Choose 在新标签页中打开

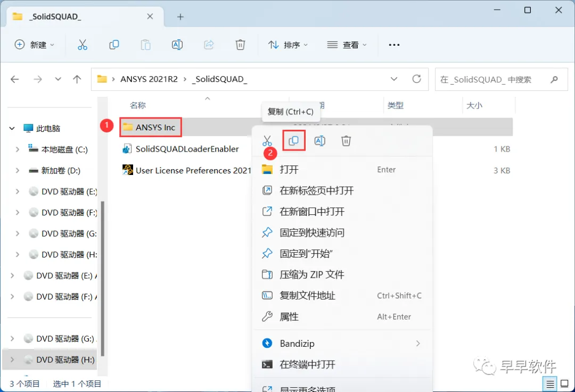[342, 190]
